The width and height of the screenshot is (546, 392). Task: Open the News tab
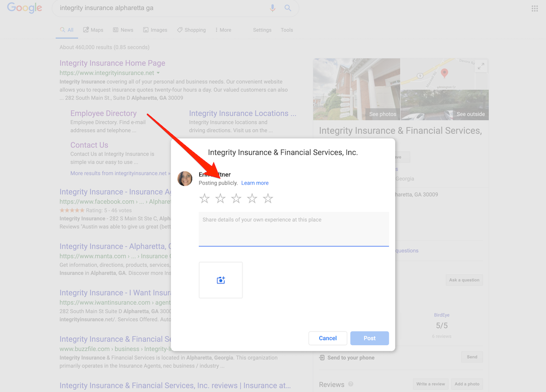123,30
